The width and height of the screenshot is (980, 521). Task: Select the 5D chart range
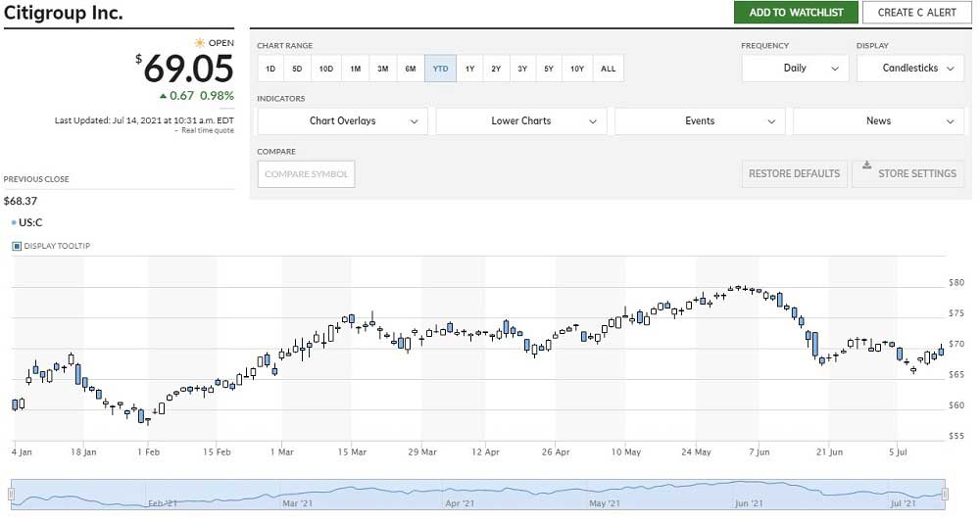click(x=297, y=69)
